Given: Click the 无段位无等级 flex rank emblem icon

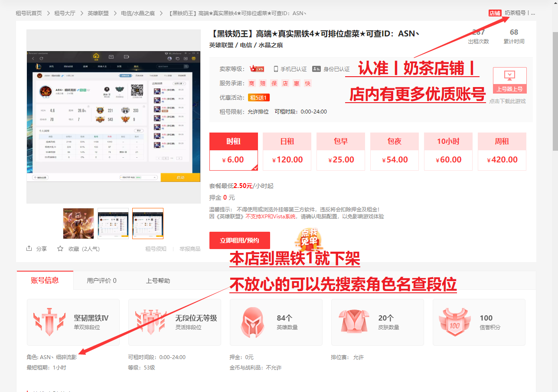Looking at the screenshot, I should pyautogui.click(x=150, y=322).
